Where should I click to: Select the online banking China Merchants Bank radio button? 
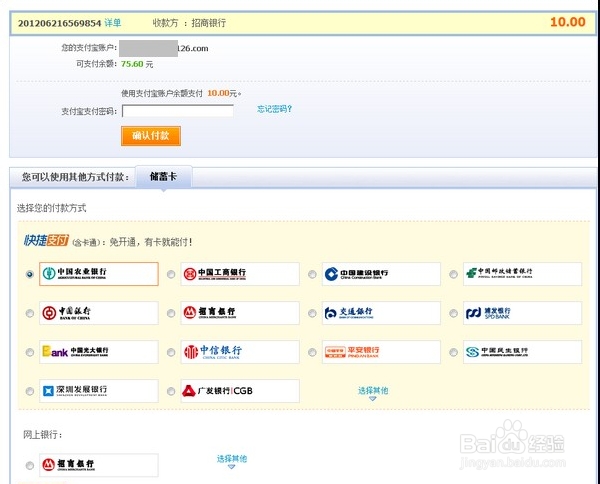(x=30, y=466)
